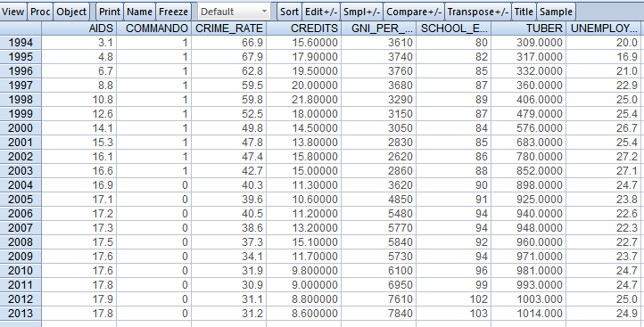Click AIDS cell 12.6 in 1999
Image resolution: width=644 pixels, height=327 pixels.
[x=78, y=114]
